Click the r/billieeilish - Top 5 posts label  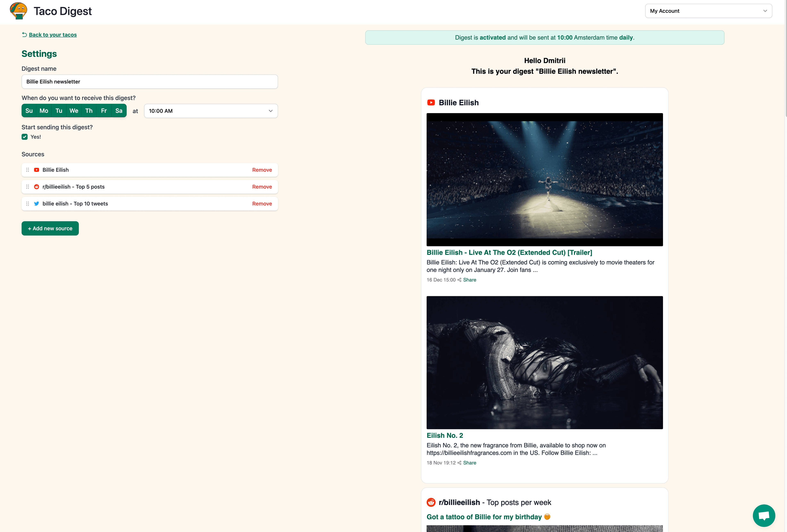coord(74,187)
